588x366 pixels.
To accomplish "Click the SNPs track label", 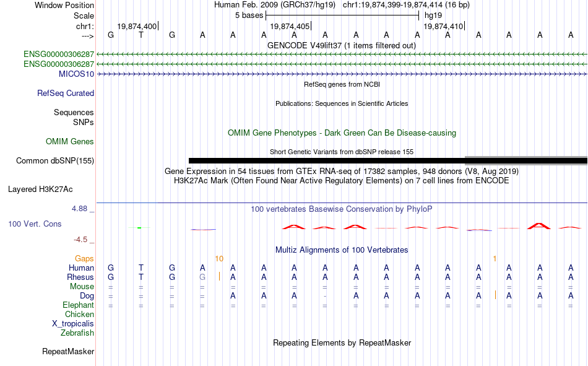I will [84, 122].
